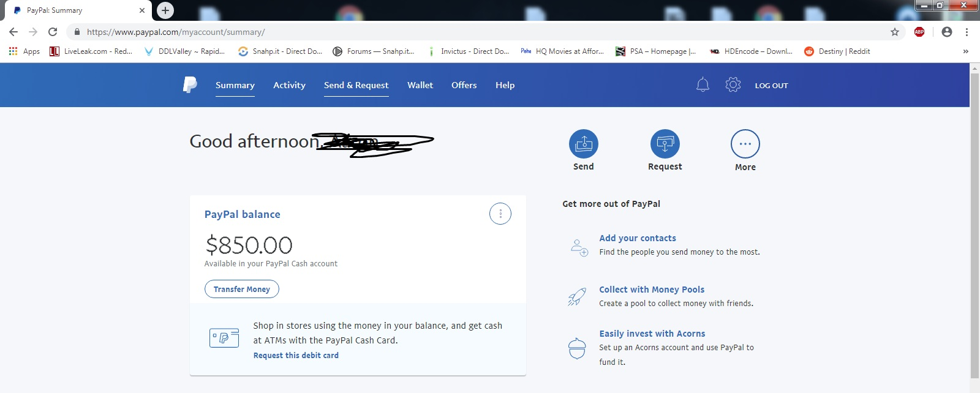Click the Transfer Money button
This screenshot has width=980, height=393.
pos(242,289)
